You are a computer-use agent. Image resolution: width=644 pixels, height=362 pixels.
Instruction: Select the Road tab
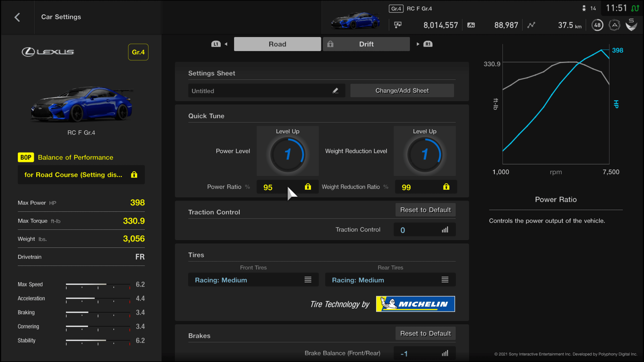[x=278, y=44]
